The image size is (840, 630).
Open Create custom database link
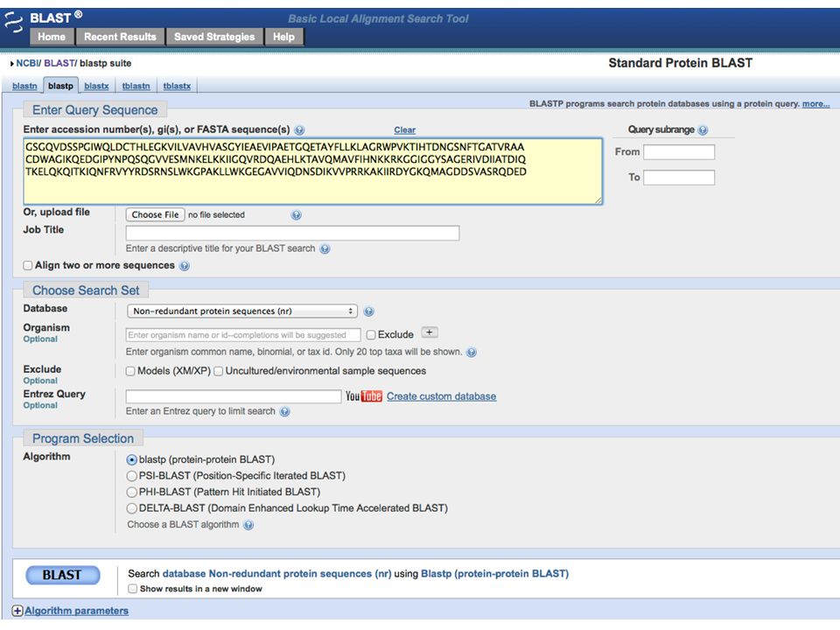tap(441, 396)
